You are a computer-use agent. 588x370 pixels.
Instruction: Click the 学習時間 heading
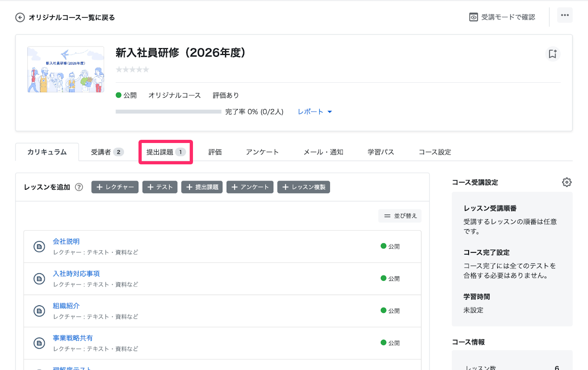pyautogui.click(x=477, y=296)
